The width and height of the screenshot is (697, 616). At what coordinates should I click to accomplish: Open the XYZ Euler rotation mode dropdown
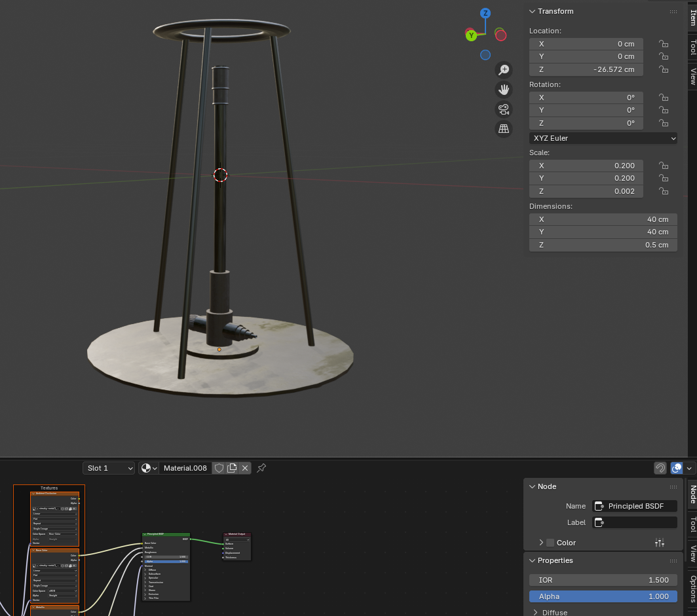point(603,138)
